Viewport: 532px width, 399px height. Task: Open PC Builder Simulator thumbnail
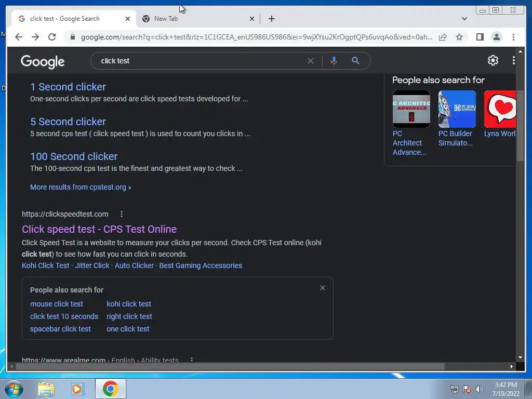coord(457,109)
